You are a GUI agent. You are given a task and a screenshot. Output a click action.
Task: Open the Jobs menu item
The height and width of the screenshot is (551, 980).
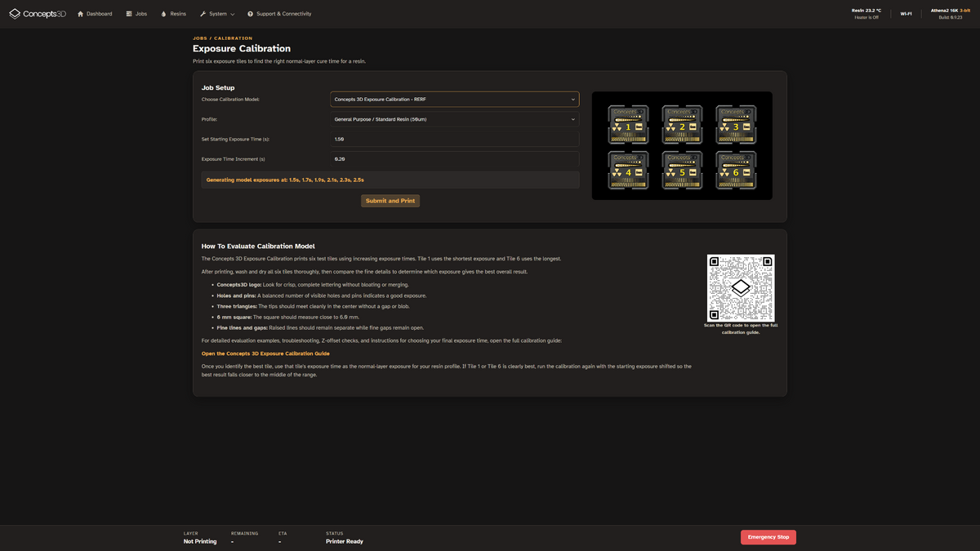[136, 14]
